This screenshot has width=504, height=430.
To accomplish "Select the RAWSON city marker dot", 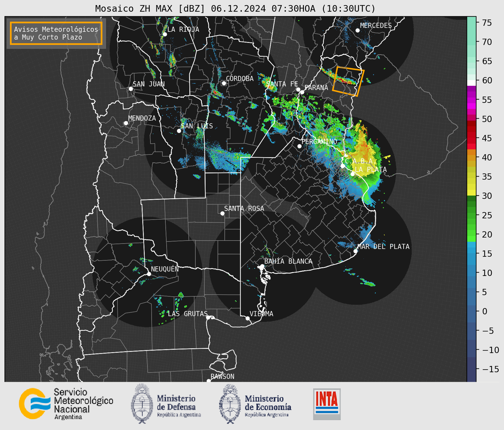I will coord(209,381).
